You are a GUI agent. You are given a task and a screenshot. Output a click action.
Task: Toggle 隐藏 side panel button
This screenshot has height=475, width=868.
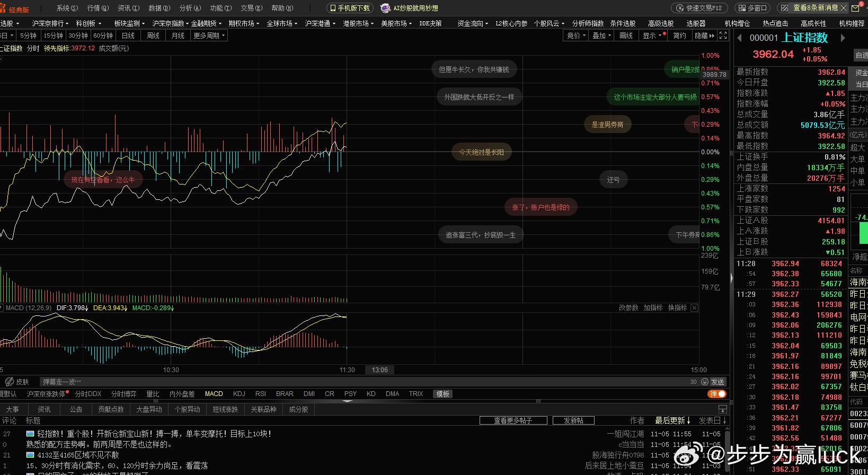(704, 36)
